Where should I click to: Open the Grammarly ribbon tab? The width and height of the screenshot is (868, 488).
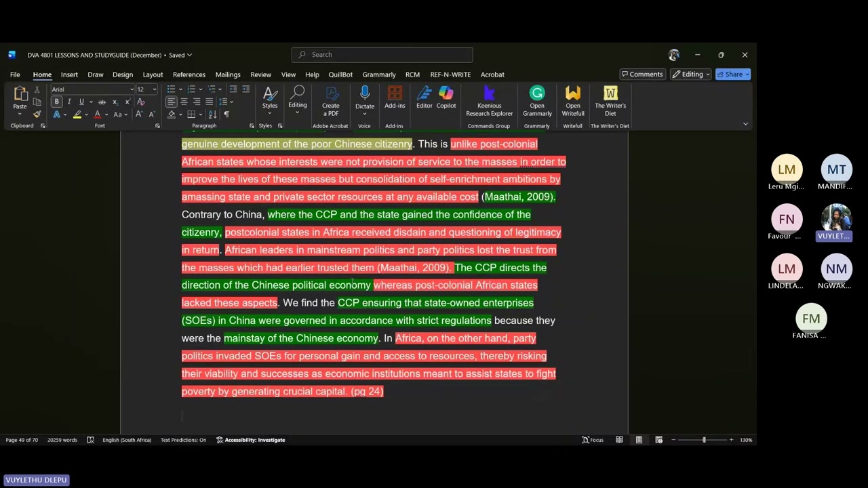click(379, 75)
